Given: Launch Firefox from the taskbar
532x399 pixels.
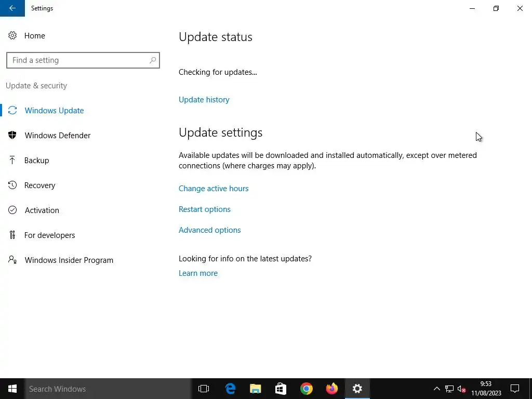Looking at the screenshot, I should pos(332,389).
